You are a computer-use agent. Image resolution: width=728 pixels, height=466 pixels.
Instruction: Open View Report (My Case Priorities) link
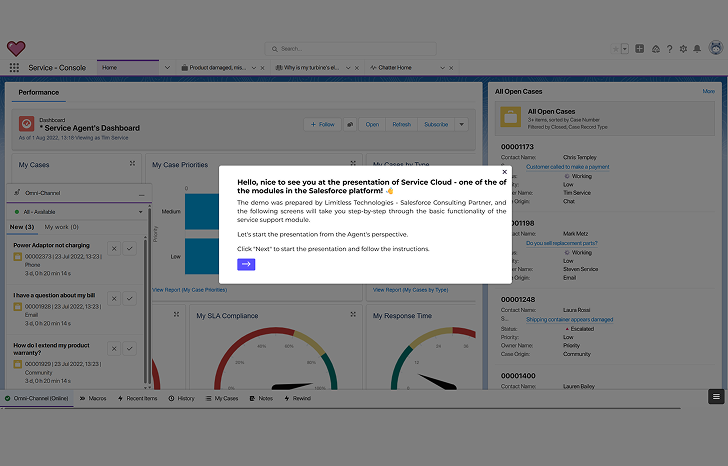click(190, 290)
